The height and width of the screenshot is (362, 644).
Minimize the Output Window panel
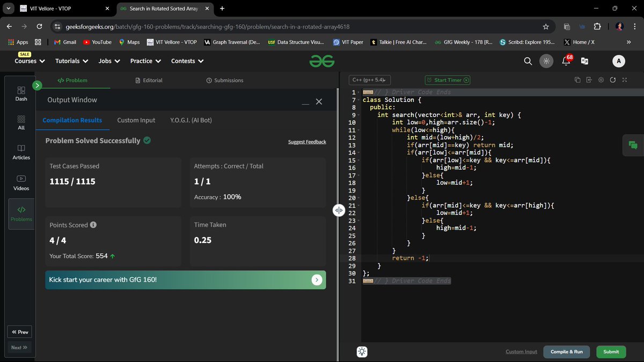pyautogui.click(x=305, y=104)
